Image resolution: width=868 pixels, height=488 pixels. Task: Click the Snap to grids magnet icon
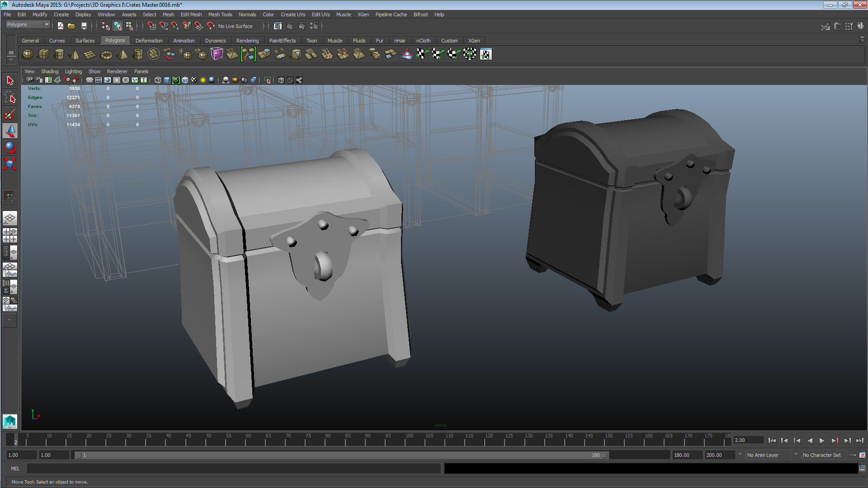pyautogui.click(x=151, y=26)
